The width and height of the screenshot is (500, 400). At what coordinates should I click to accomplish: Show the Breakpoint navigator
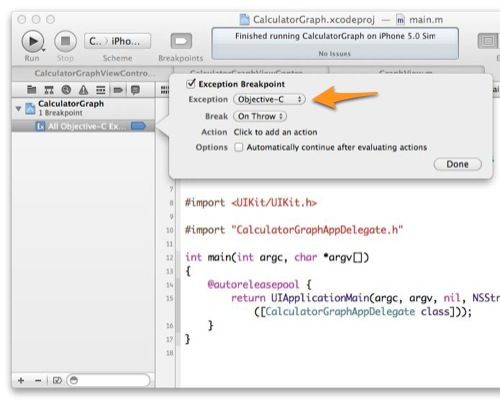(118, 90)
